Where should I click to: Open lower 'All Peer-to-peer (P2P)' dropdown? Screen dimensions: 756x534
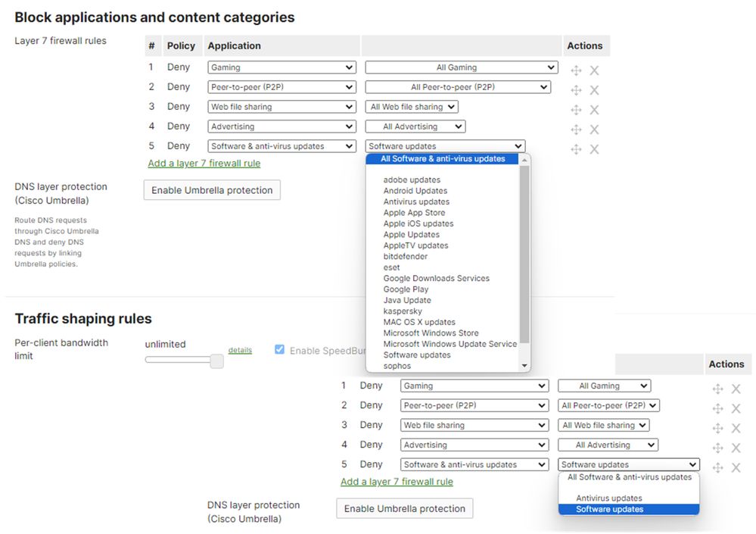609,405
